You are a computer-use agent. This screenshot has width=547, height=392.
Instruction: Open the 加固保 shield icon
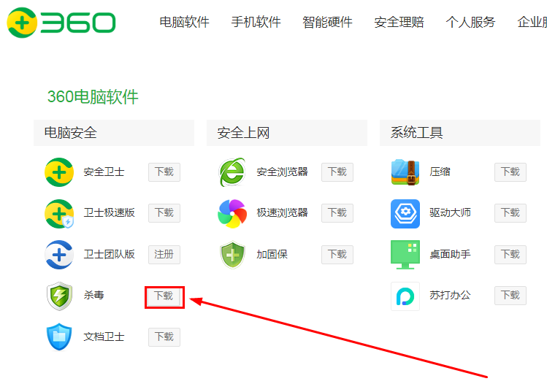pyautogui.click(x=232, y=255)
